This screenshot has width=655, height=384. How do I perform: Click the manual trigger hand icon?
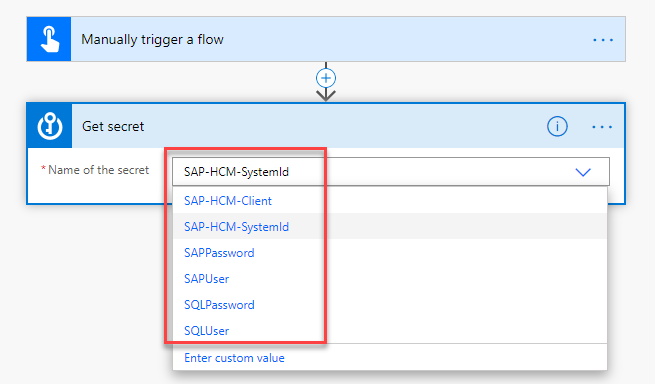49,39
